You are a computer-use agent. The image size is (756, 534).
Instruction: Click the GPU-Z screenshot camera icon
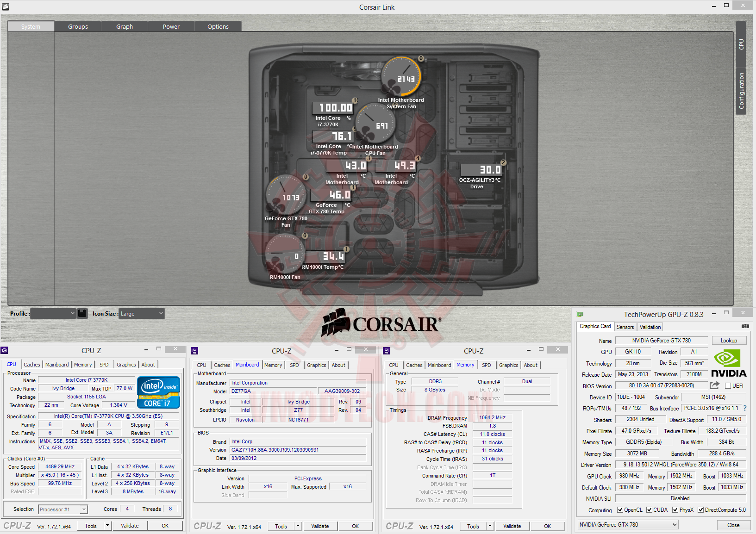(745, 326)
